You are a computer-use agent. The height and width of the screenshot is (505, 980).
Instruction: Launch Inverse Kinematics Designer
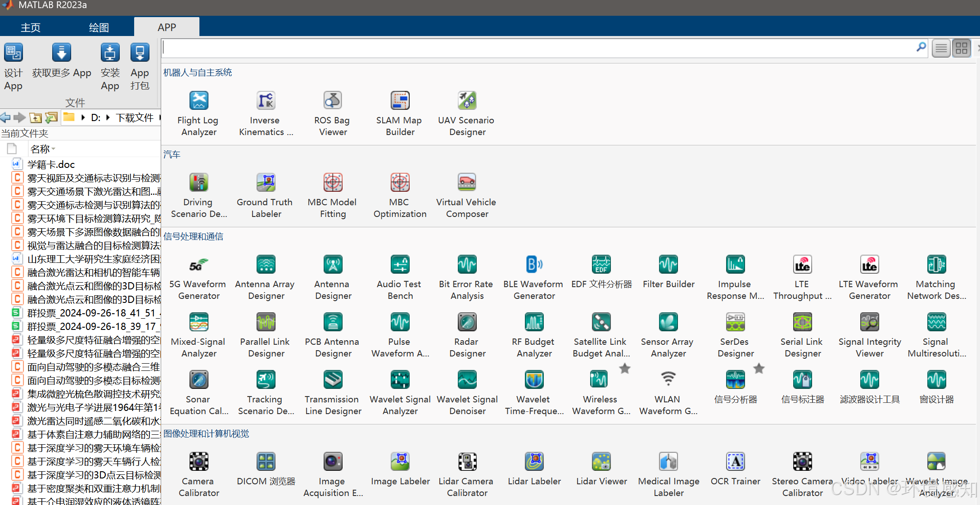[266, 113]
